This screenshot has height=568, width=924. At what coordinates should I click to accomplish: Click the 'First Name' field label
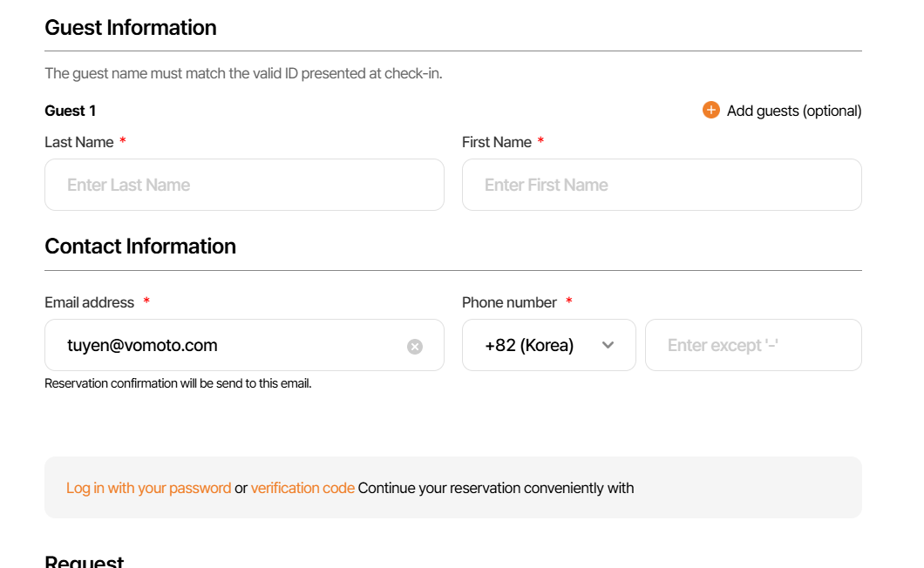497,142
